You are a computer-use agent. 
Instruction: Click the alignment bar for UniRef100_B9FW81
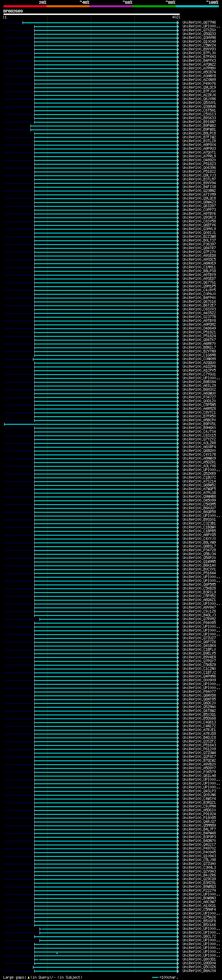click(x=105, y=130)
